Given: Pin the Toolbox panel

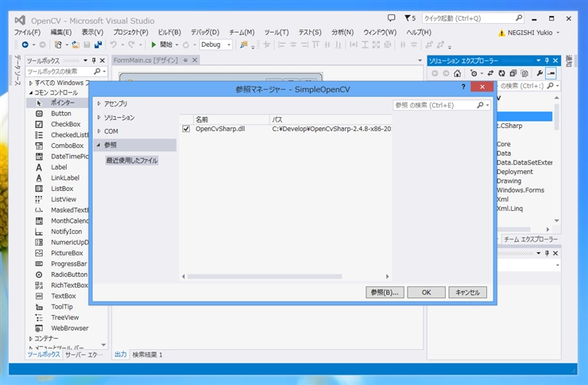Looking at the screenshot, I should 94,60.
